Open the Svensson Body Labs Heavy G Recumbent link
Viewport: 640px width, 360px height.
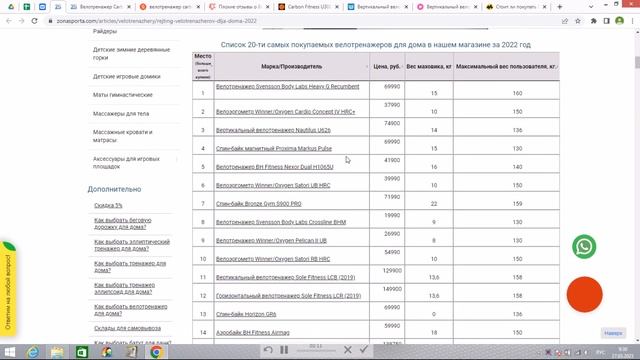click(x=287, y=87)
